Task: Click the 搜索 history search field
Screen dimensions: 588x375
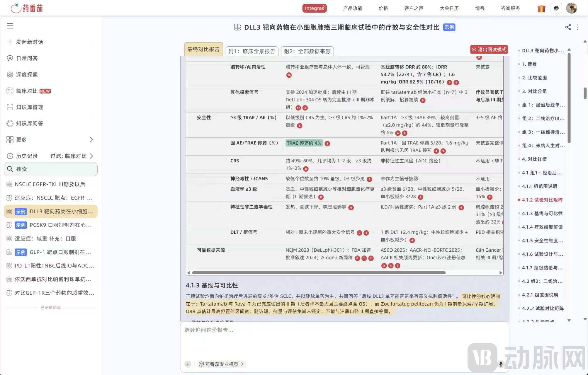Action: point(51,169)
